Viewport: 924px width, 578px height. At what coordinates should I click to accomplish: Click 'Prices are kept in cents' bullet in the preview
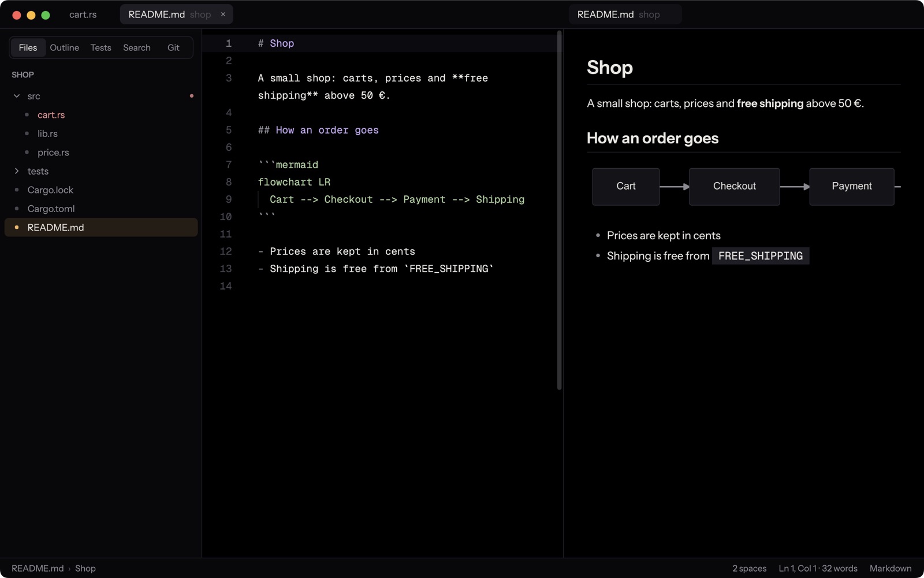point(664,235)
